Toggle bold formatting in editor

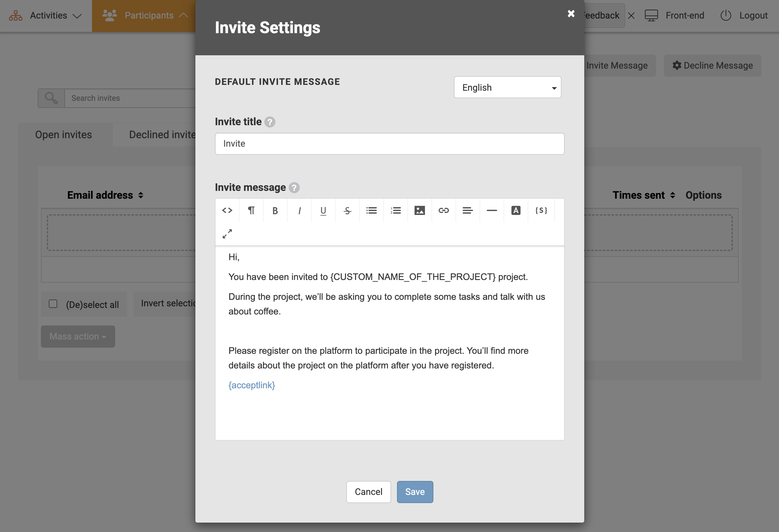tap(275, 210)
